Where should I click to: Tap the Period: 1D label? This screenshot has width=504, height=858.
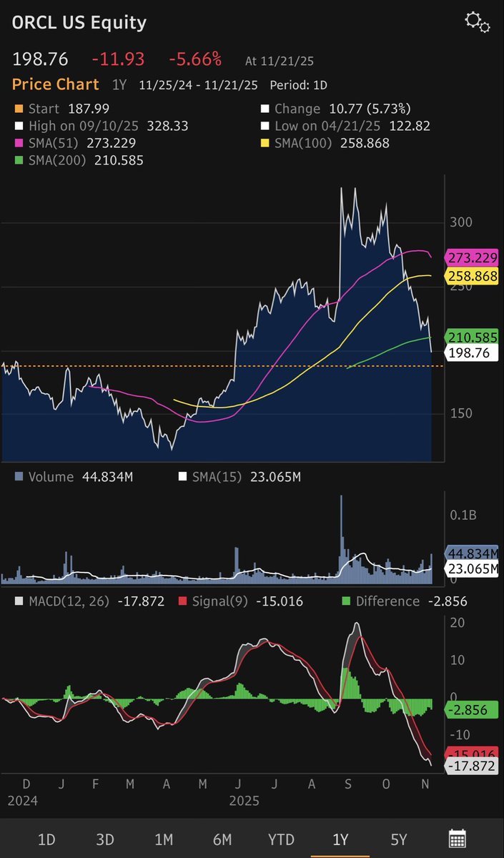pyautogui.click(x=298, y=85)
